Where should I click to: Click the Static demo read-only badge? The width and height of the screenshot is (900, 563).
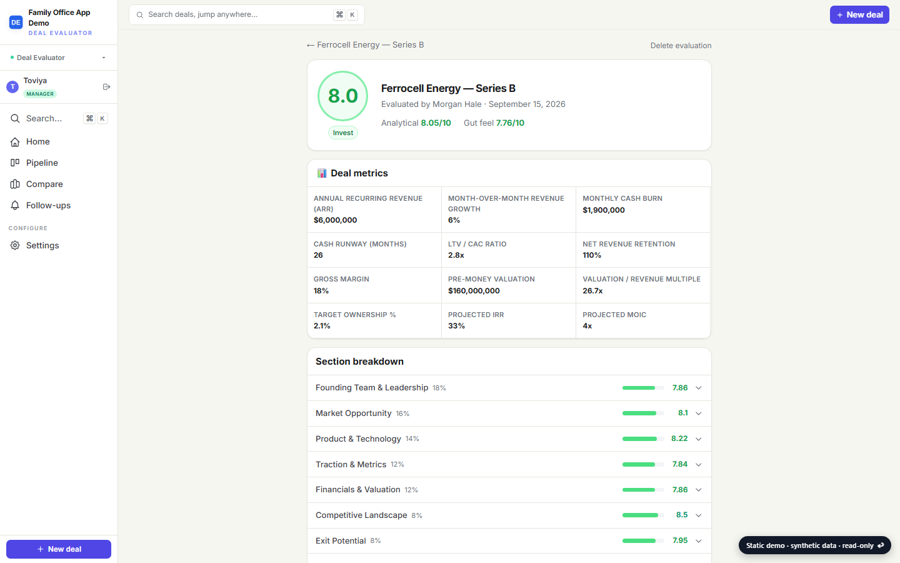[814, 545]
